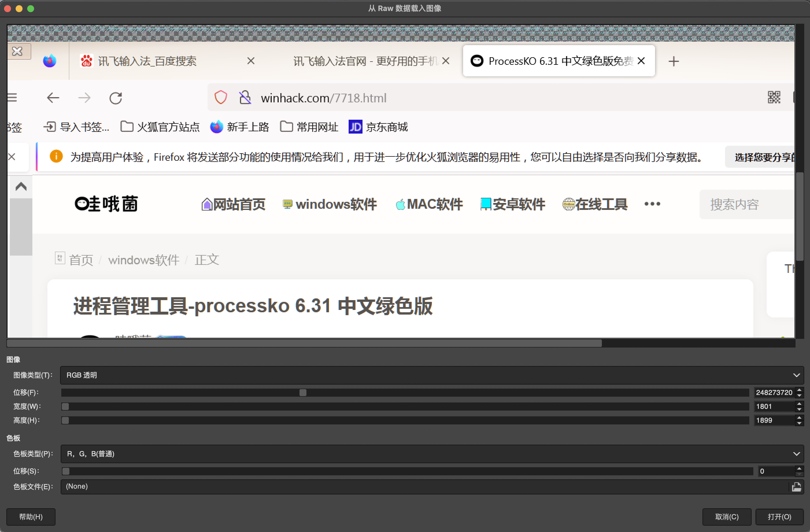This screenshot has height=532, width=810.
Task: Click the 导入书签 bookmark item
Action: (76, 127)
